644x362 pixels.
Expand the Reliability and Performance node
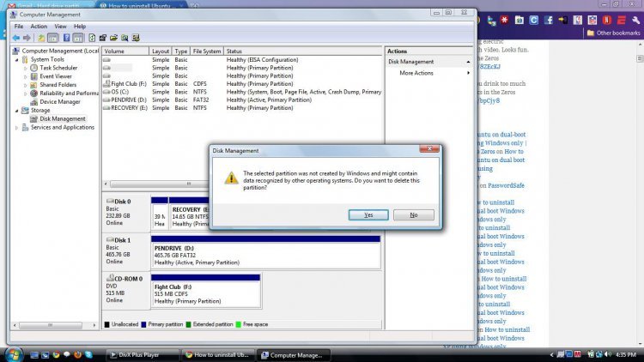pyautogui.click(x=26, y=94)
